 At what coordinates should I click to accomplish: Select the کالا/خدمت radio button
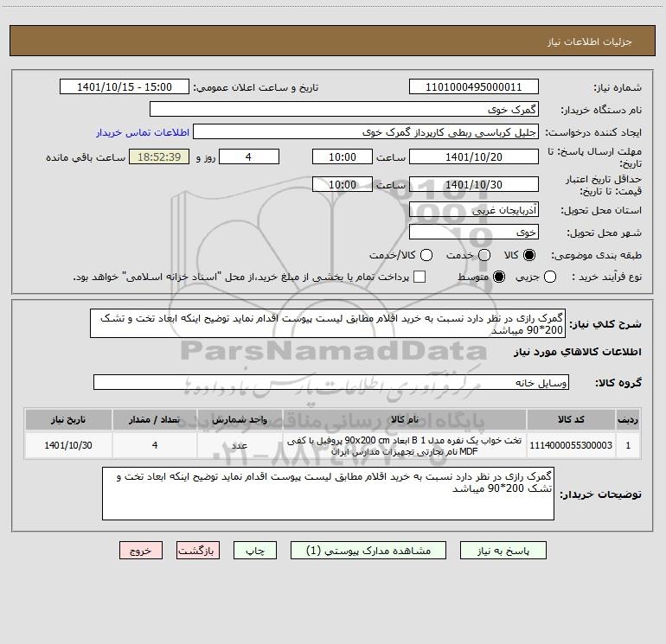pos(426,255)
